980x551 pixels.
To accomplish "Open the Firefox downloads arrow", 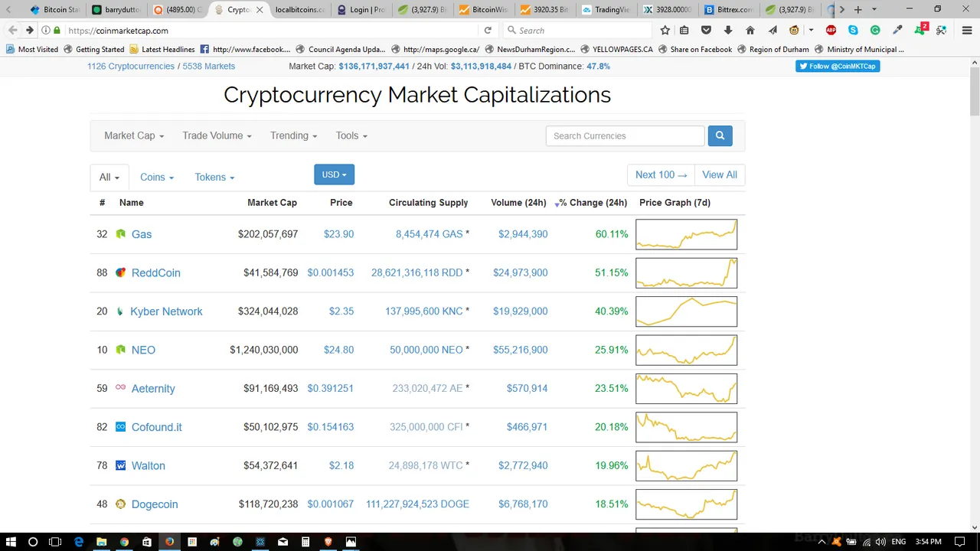I will click(x=728, y=31).
